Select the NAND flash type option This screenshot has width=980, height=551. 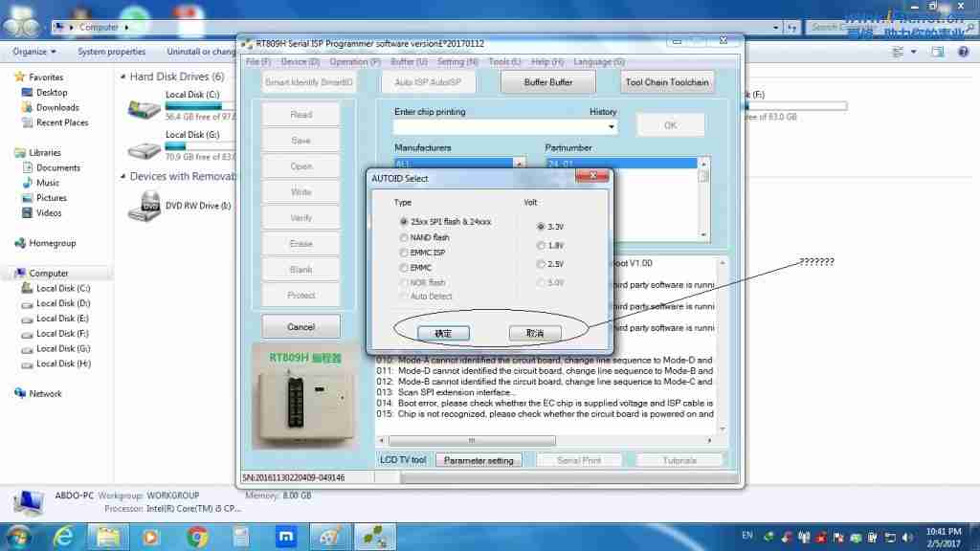point(404,237)
